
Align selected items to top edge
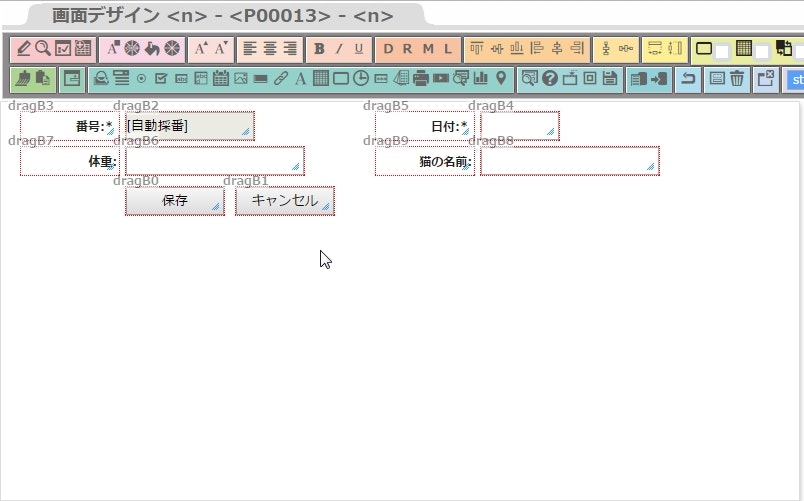[476, 49]
